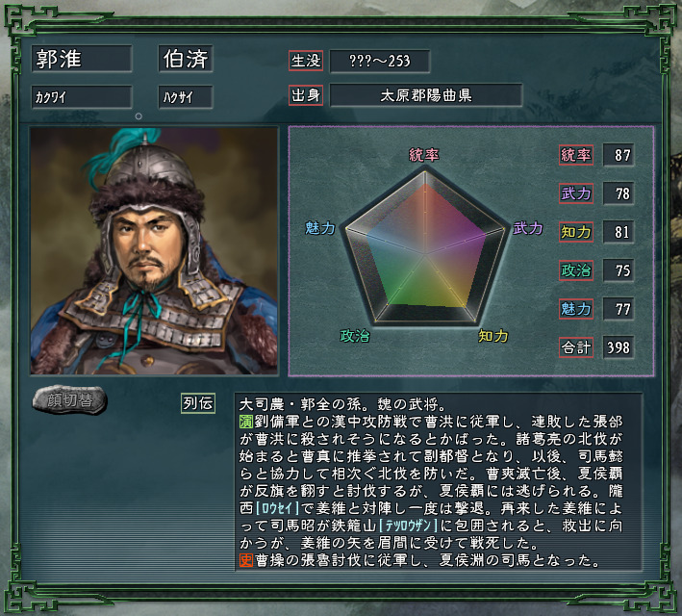Click the 列伝 biography label
The height and width of the screenshot is (616, 682).
[x=198, y=403]
